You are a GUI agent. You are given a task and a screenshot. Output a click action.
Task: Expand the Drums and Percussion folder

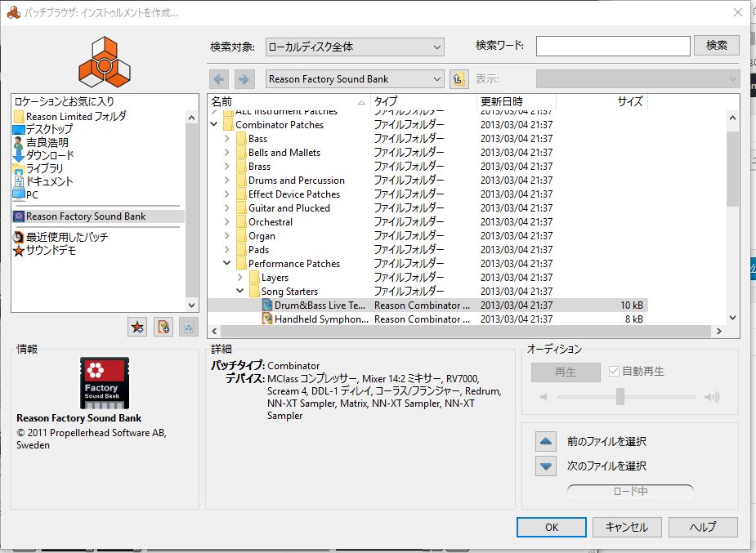click(x=226, y=181)
